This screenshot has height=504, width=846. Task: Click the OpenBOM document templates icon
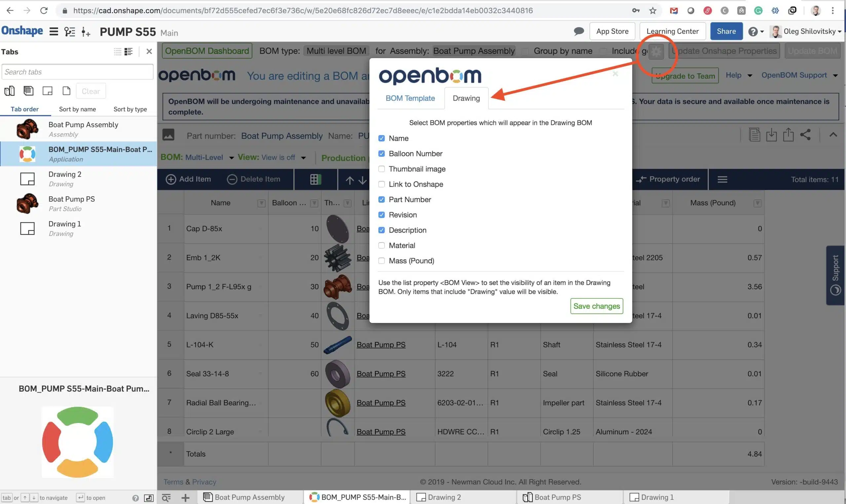tap(754, 135)
